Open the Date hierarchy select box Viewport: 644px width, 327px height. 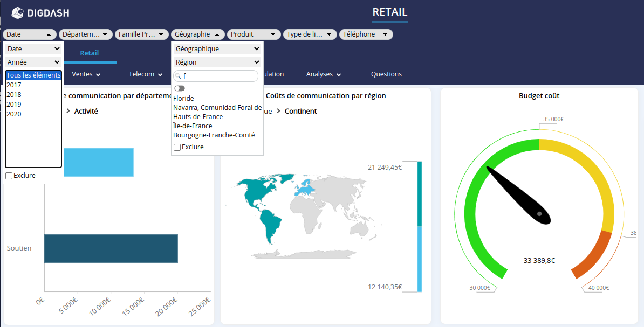point(33,49)
